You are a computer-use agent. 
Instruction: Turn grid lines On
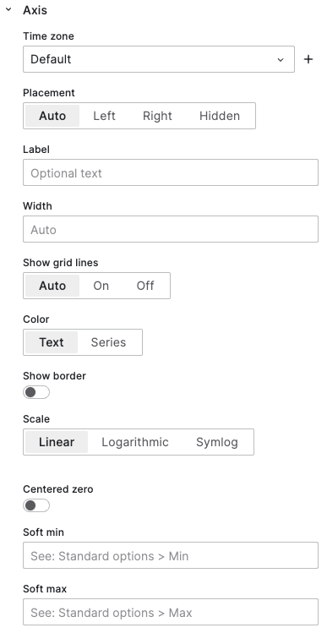(101, 286)
